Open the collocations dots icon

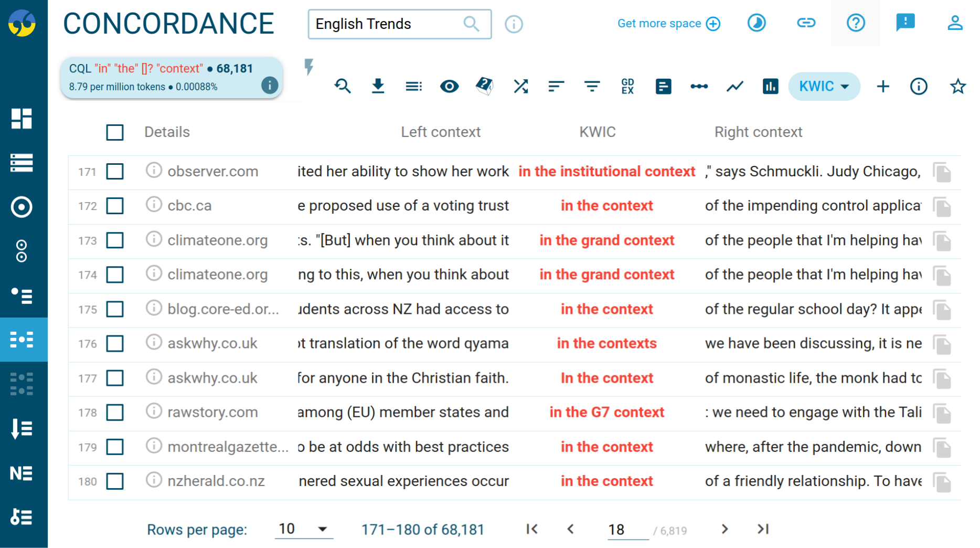coord(699,86)
